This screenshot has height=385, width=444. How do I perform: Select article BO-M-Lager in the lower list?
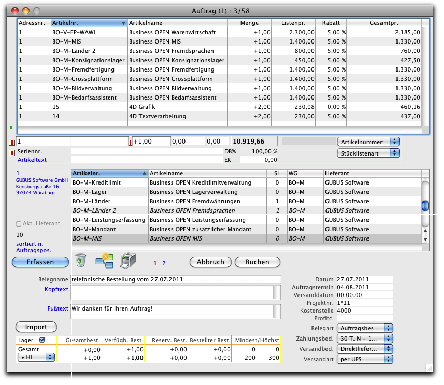tap(246, 192)
